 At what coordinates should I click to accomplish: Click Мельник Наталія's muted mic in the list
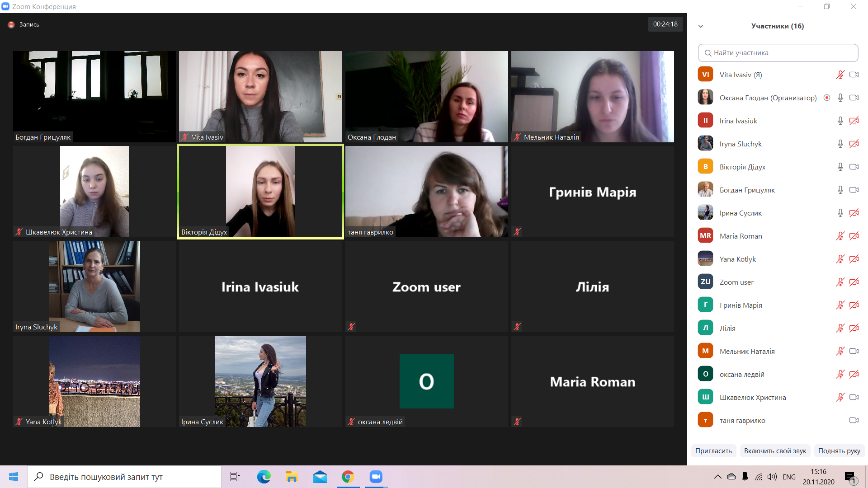840,351
